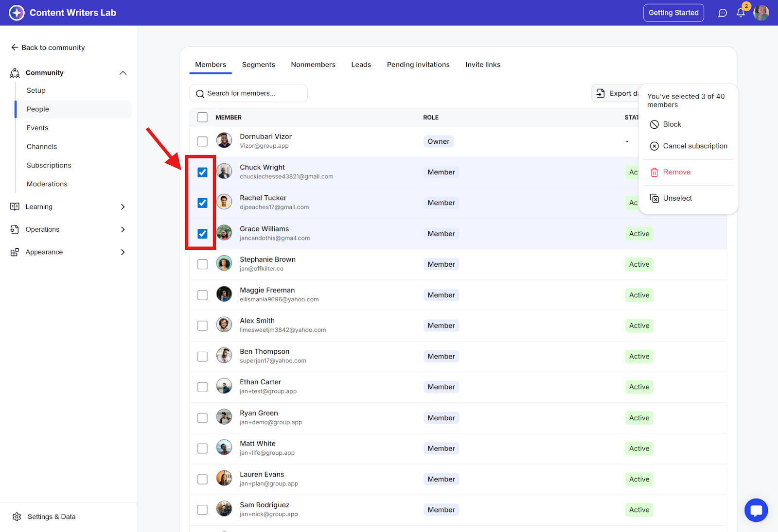This screenshot has height=532, width=778.
Task: Select Stephanie Brown's checkbox
Action: [203, 264]
